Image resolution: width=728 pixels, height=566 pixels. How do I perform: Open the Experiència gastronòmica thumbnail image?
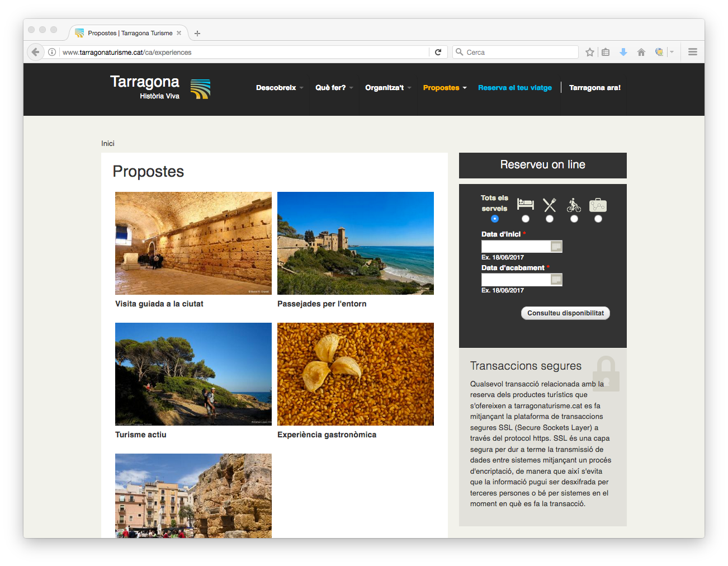tap(355, 374)
